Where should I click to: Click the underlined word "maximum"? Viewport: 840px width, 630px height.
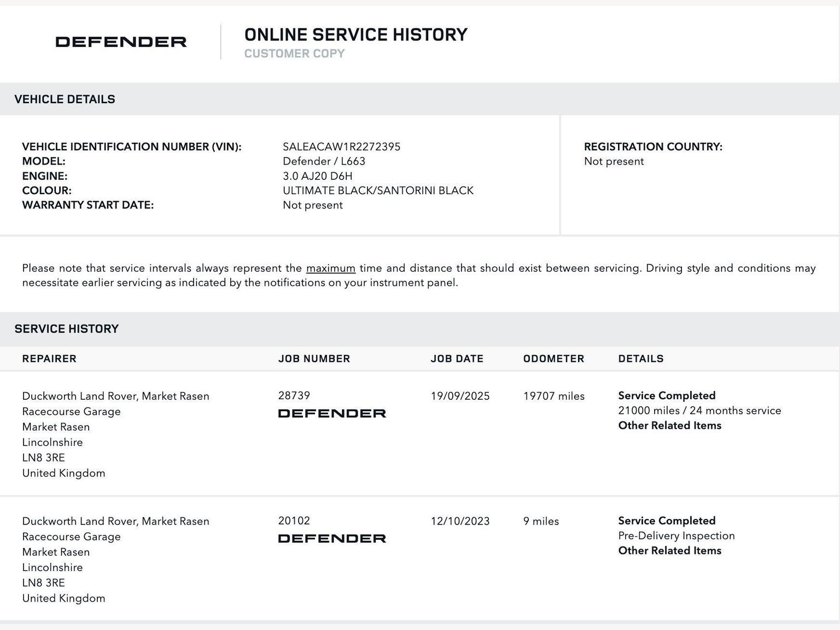coord(330,269)
